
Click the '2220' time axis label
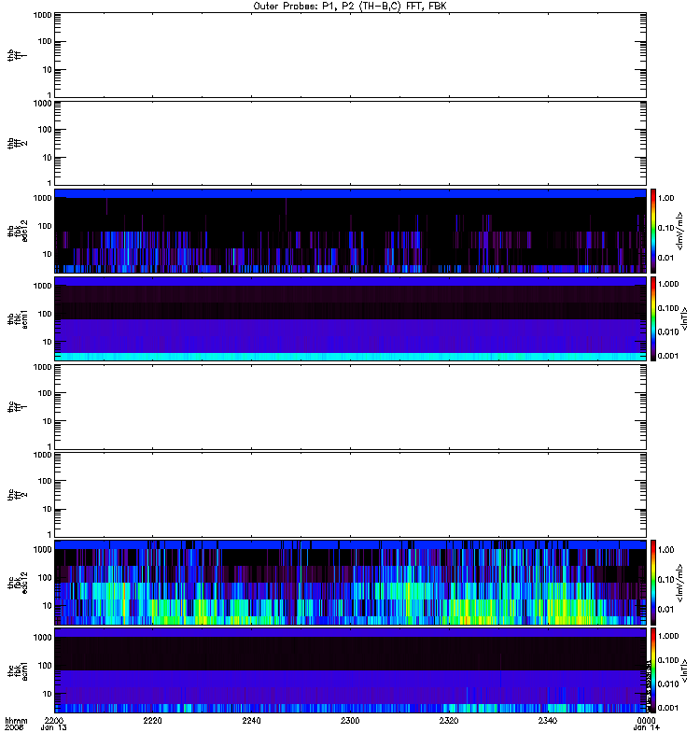coord(152,720)
